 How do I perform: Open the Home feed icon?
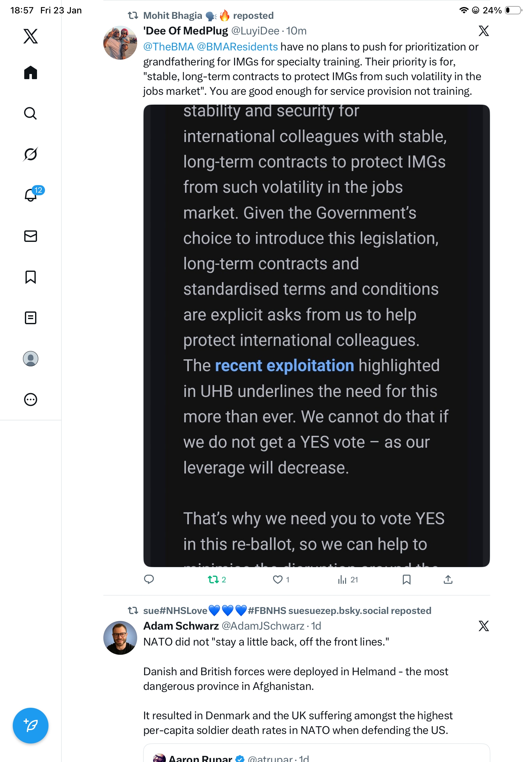pyautogui.click(x=31, y=73)
